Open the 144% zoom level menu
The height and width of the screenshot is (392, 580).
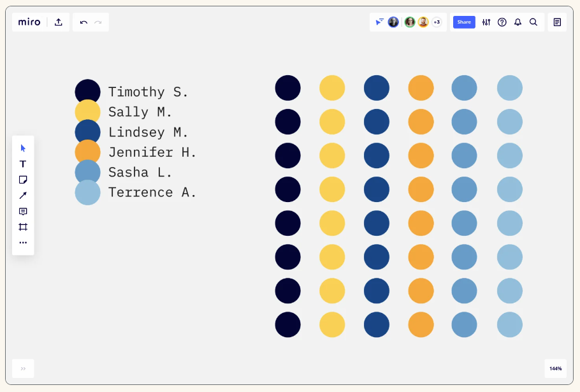(x=556, y=368)
